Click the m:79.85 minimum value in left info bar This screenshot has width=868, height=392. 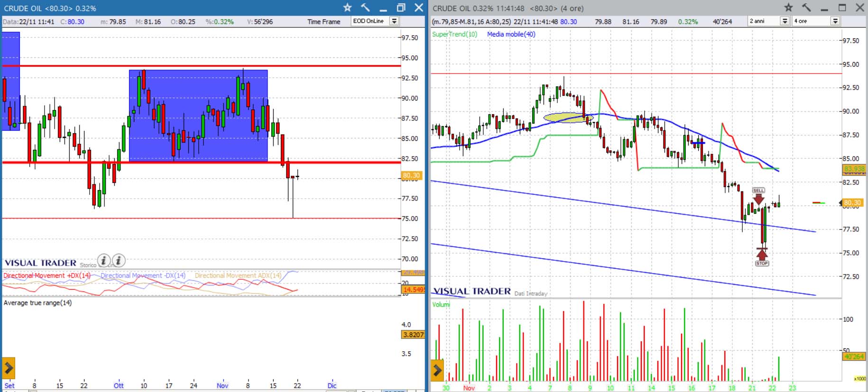(113, 22)
